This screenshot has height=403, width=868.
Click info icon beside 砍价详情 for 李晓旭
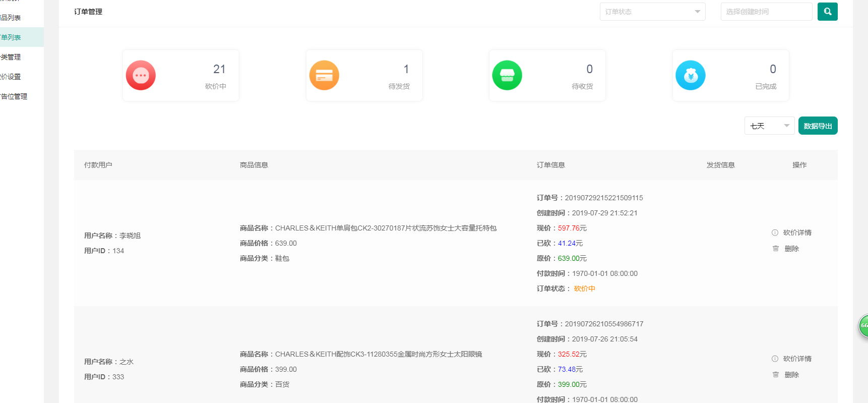(x=775, y=233)
